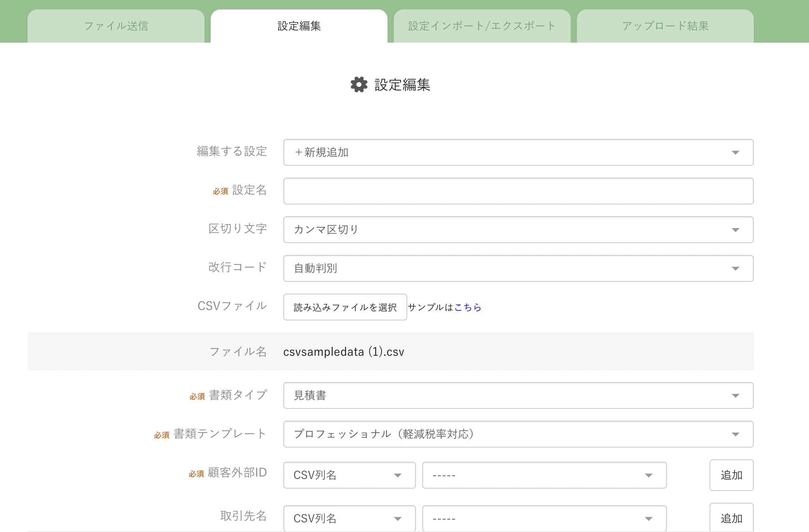Open CSV列名 dropdown for 顧客外部ID

[349, 475]
